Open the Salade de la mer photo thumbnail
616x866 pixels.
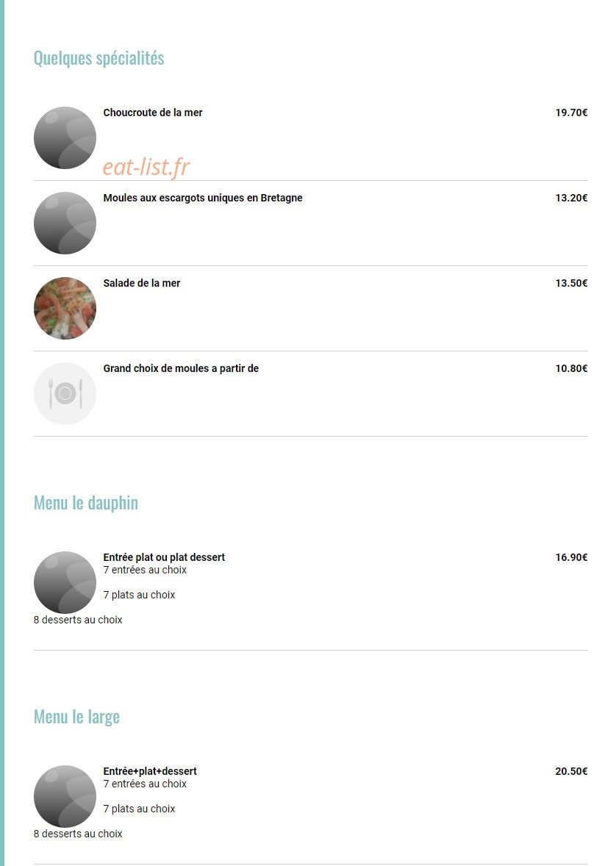point(65,308)
